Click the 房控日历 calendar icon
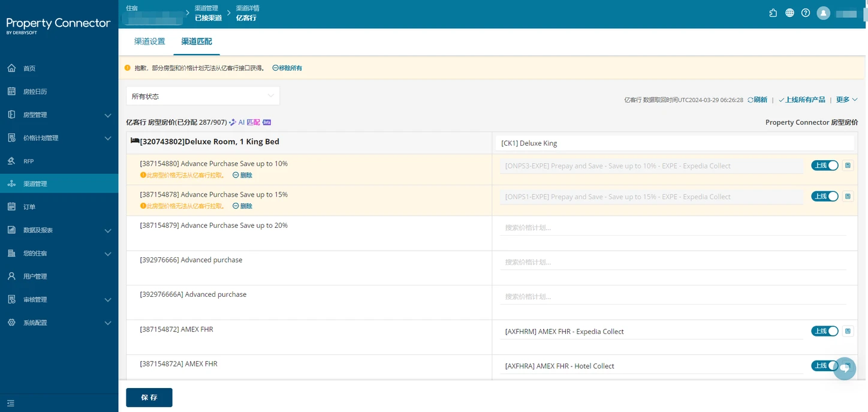868x412 pixels. coord(11,91)
